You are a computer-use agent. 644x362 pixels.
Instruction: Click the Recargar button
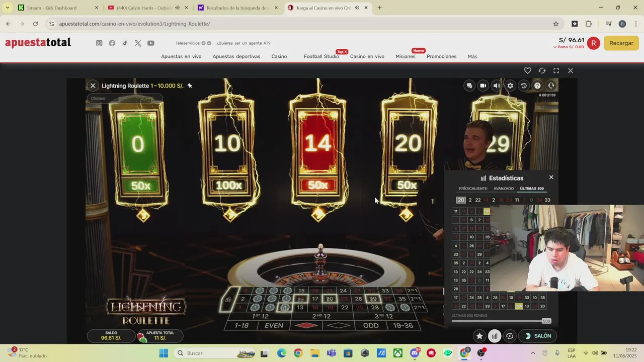[x=621, y=43]
